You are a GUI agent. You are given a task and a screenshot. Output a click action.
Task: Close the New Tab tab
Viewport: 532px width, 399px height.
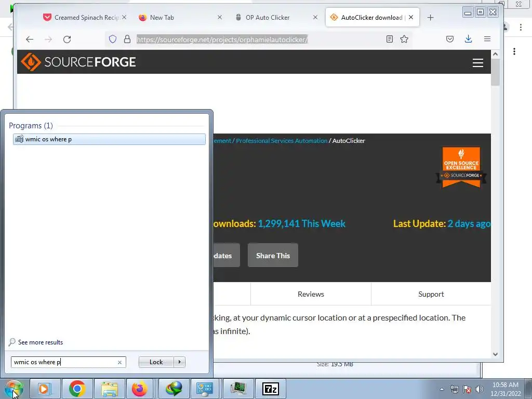tap(220, 17)
